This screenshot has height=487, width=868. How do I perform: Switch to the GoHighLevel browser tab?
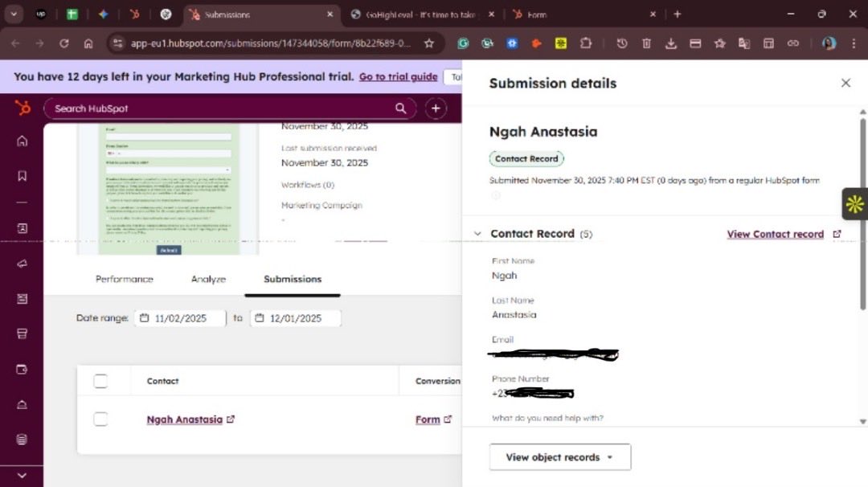click(420, 15)
